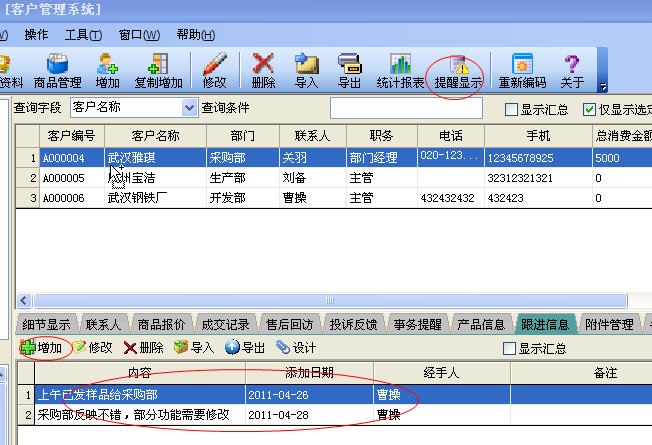This screenshot has width=652, height=445.
Task: Expand the 查询字段 客户名称 dropdown
Action: coord(189,108)
